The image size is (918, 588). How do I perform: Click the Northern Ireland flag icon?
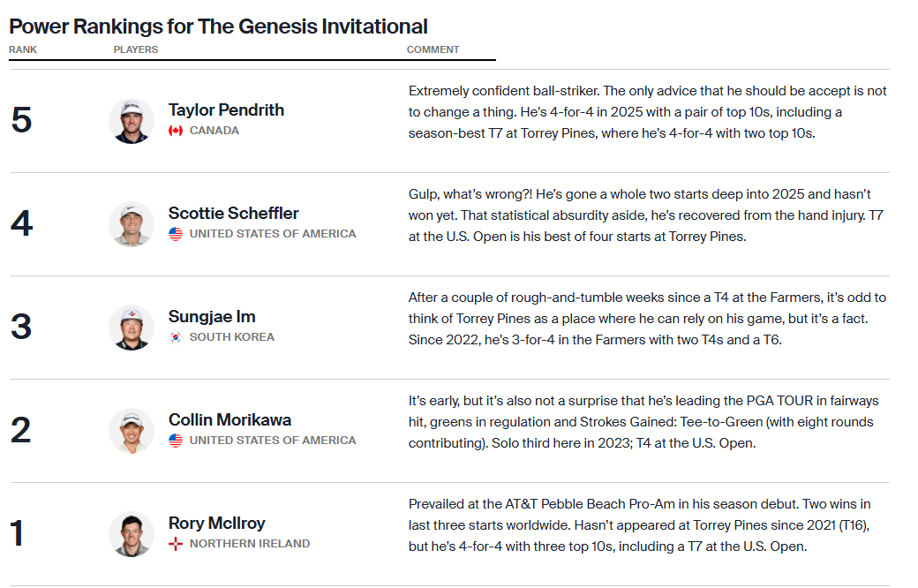(176, 544)
